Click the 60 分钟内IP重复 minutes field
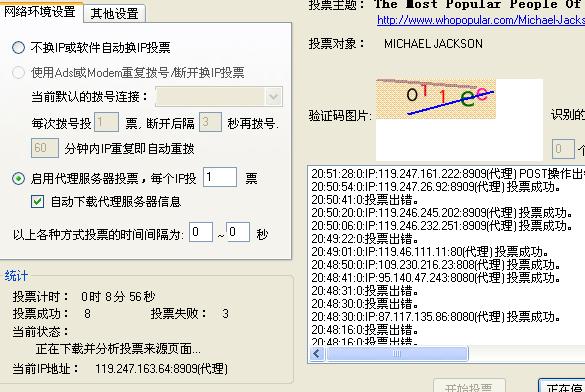Viewport: 585px width, 392px height. pos(45,148)
